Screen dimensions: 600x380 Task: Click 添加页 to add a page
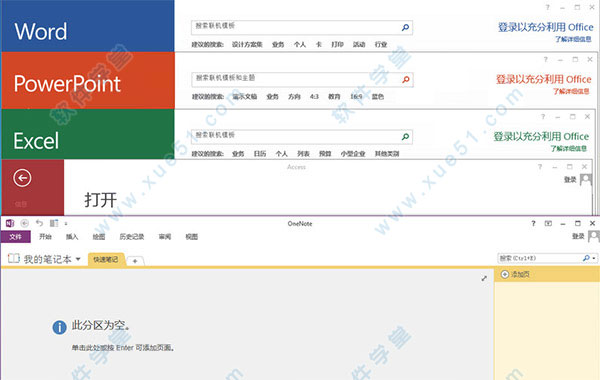pos(515,274)
